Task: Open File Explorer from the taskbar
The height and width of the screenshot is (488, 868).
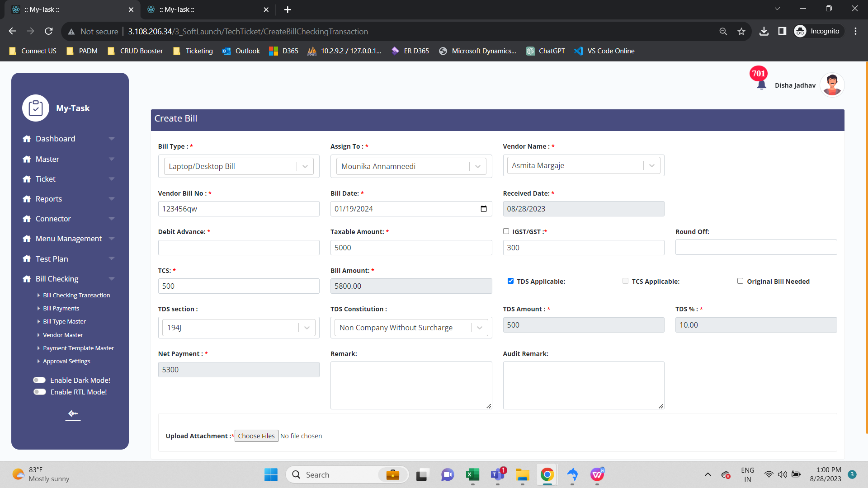Action: pyautogui.click(x=522, y=474)
